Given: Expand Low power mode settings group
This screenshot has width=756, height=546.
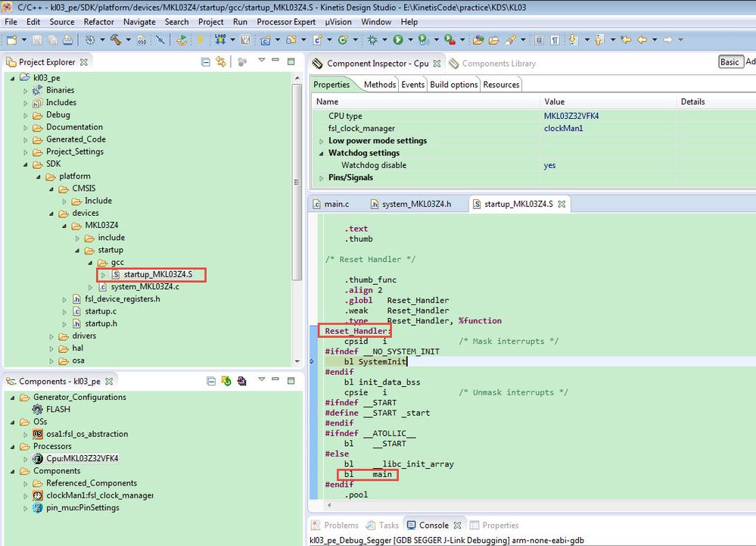Looking at the screenshot, I should tap(321, 142).
